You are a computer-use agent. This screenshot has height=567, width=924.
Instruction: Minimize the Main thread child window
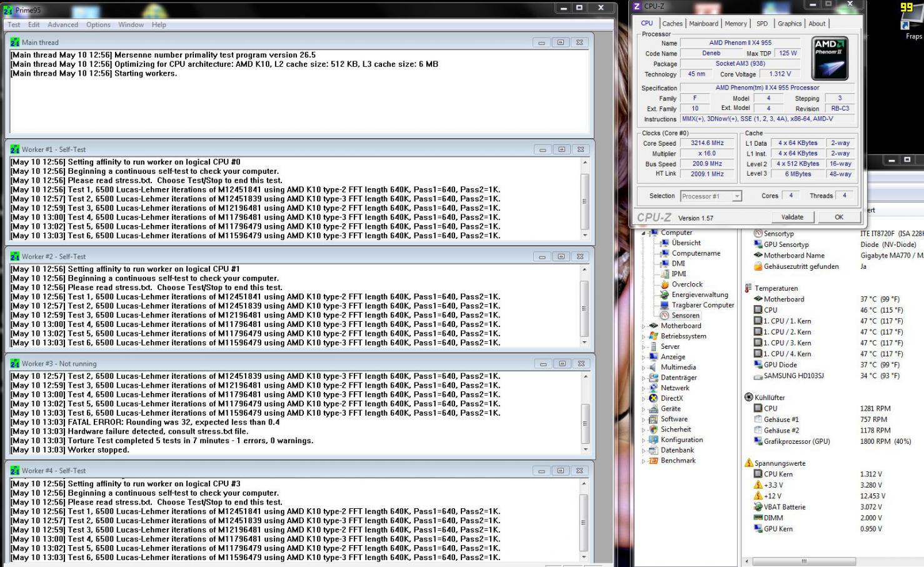pos(541,43)
